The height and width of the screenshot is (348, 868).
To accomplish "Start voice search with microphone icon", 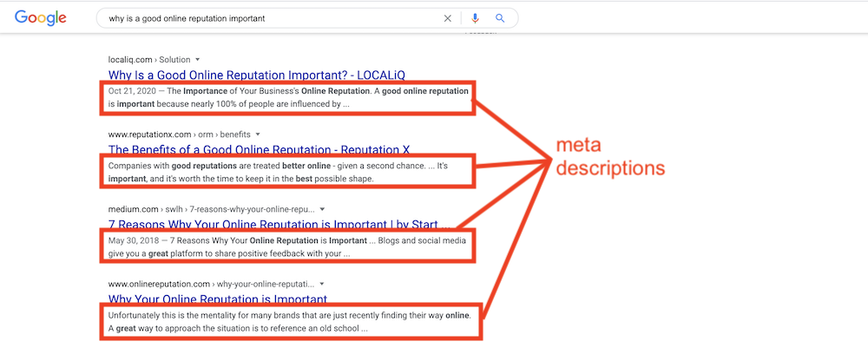I will coord(475,18).
